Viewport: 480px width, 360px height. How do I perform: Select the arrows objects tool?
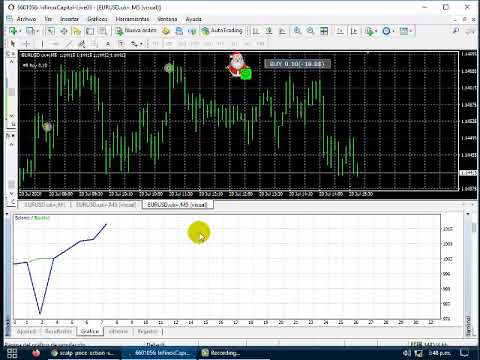[134, 44]
